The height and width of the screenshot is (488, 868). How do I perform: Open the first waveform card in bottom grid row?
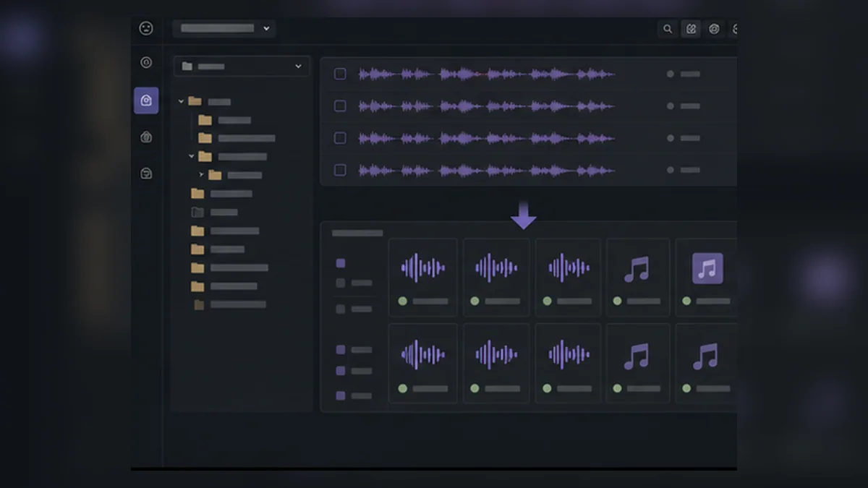pos(423,364)
